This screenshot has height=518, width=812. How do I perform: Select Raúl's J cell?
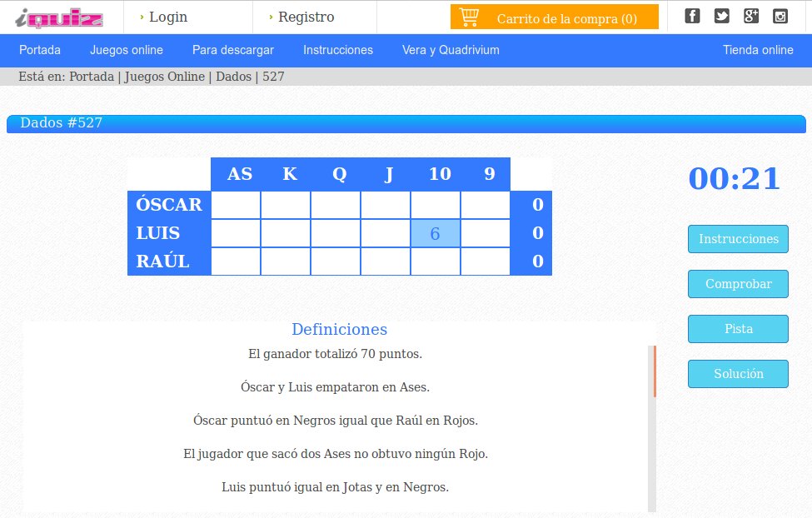tap(386, 261)
